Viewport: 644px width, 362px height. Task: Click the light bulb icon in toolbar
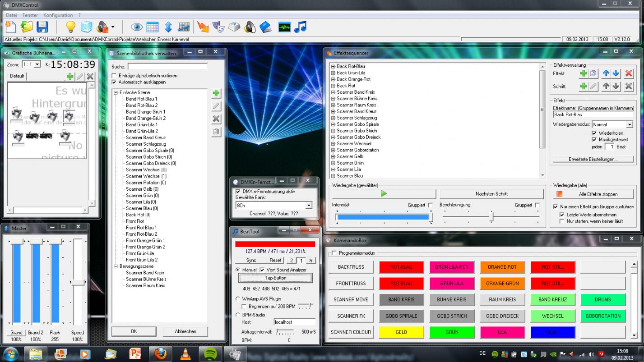click(71, 27)
